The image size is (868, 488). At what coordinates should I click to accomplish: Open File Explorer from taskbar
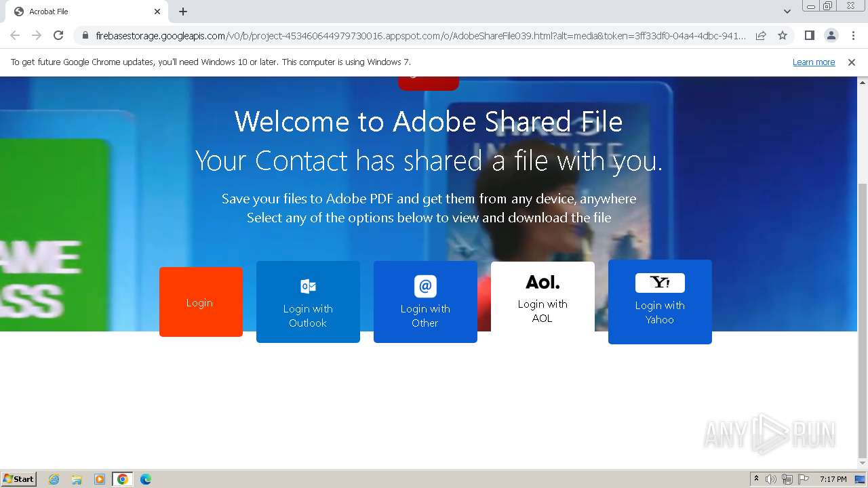coord(77,479)
